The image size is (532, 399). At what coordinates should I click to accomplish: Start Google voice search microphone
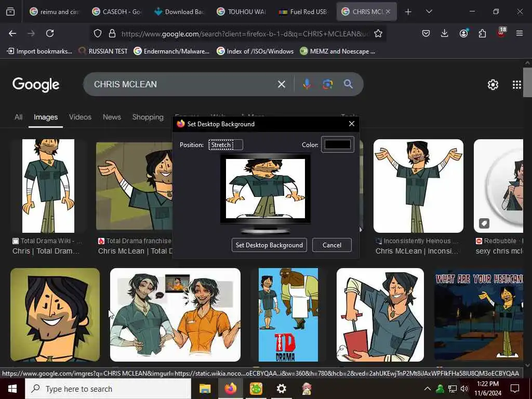307,84
